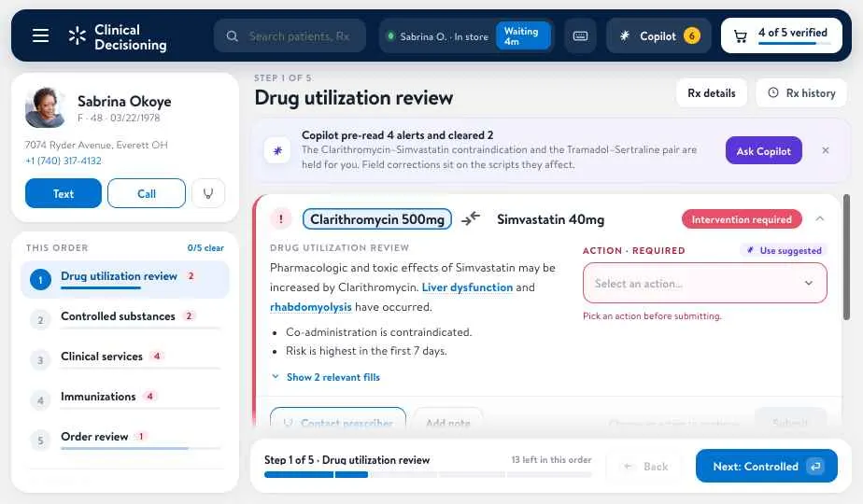Open the rhabdomyolysis link

click(310, 307)
